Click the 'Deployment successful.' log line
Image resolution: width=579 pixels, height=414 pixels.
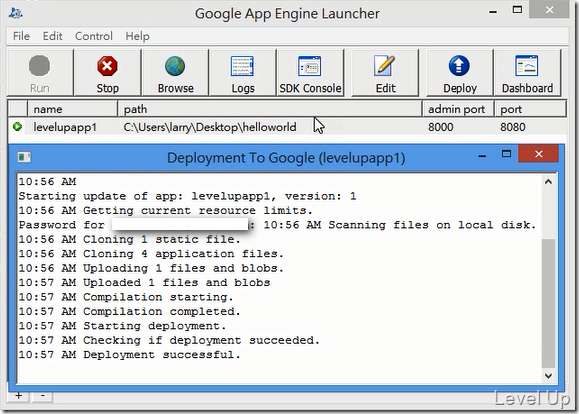point(130,355)
